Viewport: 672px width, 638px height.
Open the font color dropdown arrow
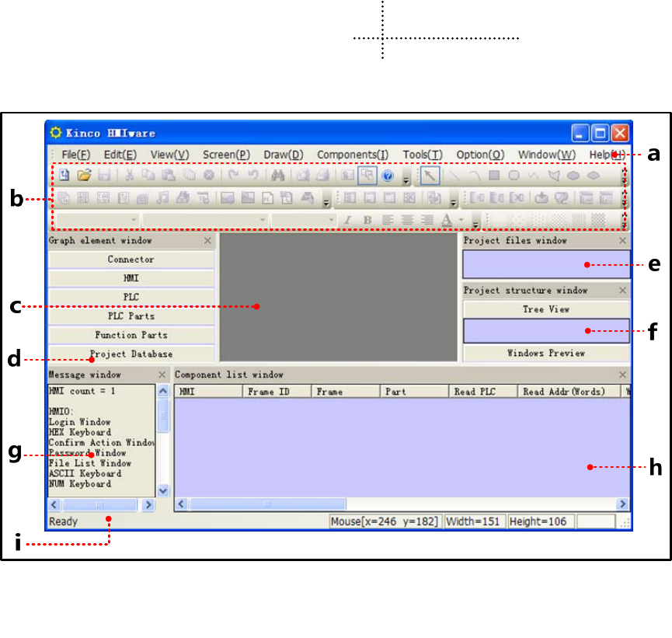click(461, 220)
